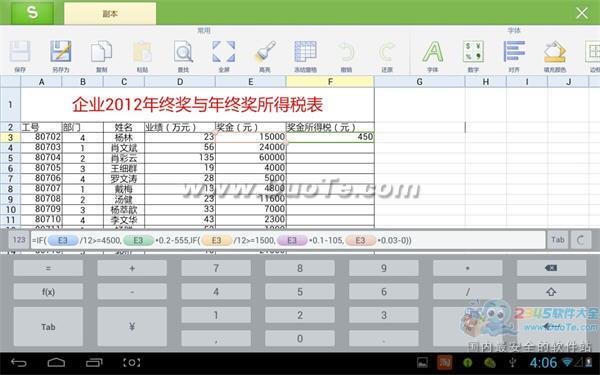Image resolution: width=600 pixels, height=375 pixels.
Task: Select header cell 奖金所得税（元）
Action: (x=330, y=127)
